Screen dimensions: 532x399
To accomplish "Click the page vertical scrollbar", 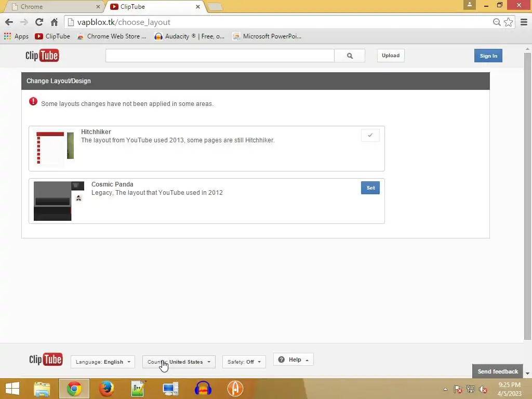I will tap(527, 196).
